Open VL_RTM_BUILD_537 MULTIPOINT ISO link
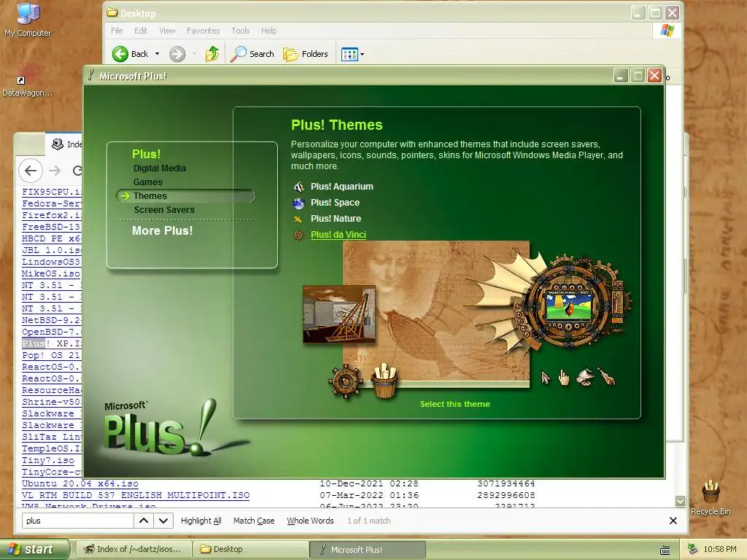Image resolution: width=747 pixels, height=560 pixels. pos(136,495)
